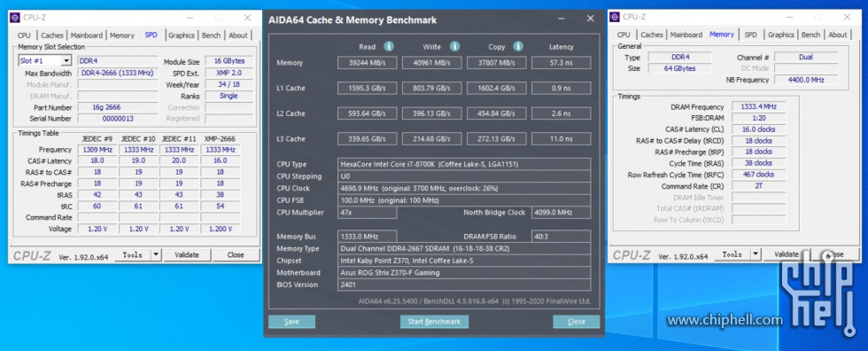Click L1 Cache read value 1595.3 GB/s

click(367, 88)
